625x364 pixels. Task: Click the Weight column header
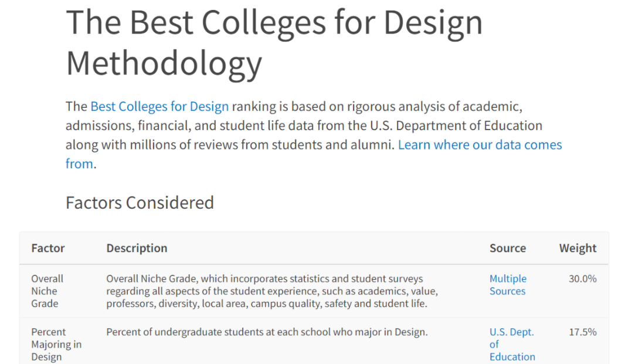point(578,248)
